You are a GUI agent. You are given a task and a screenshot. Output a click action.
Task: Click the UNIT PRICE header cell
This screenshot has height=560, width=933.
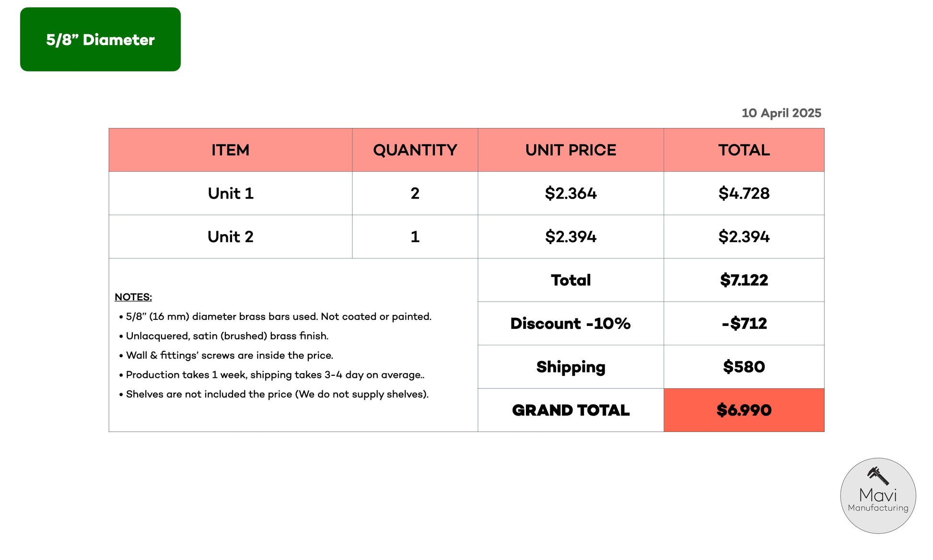[x=571, y=150]
